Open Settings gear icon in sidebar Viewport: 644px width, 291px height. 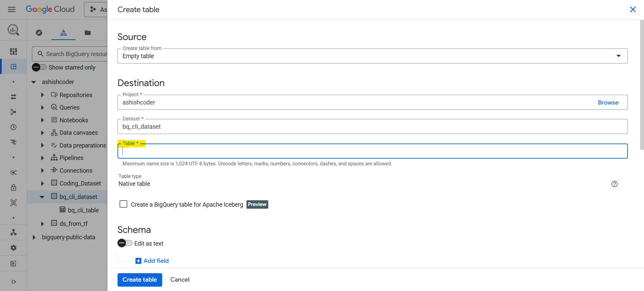13,248
